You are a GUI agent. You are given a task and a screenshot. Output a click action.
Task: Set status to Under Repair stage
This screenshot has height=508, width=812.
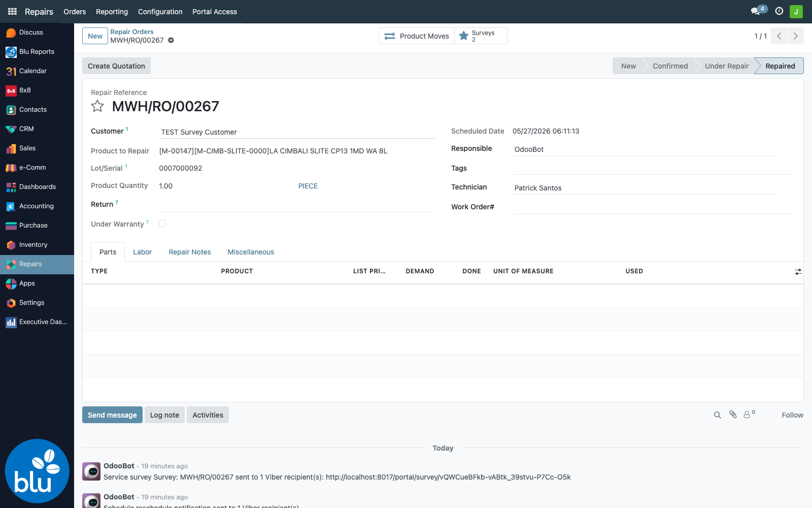pyautogui.click(x=726, y=66)
